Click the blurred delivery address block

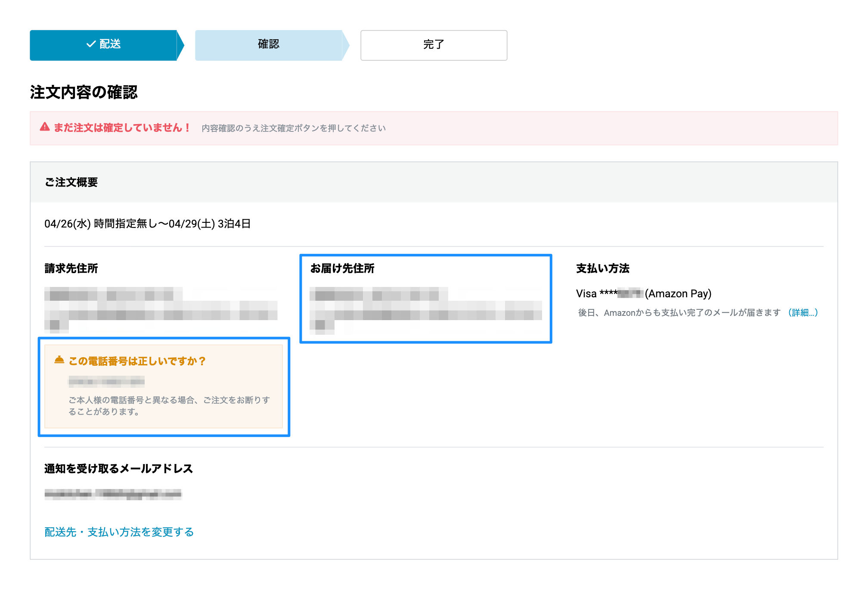point(426,310)
